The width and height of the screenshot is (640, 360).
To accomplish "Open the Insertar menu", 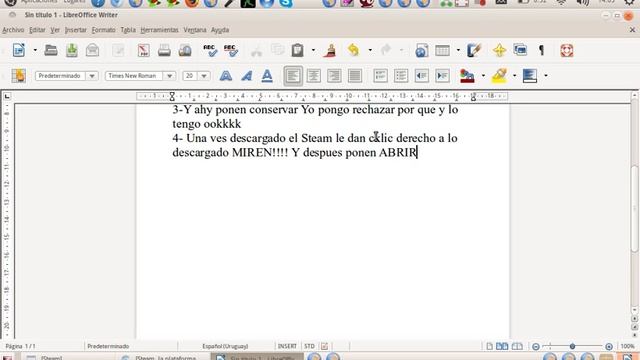I will coord(76,30).
